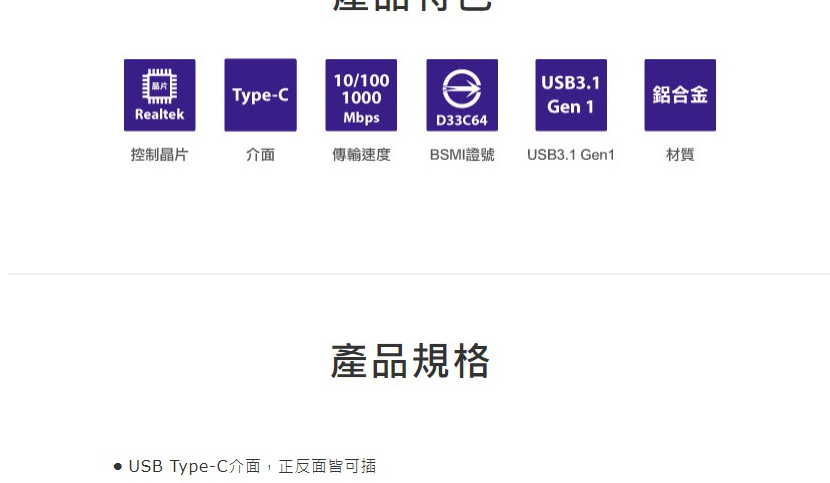Click the Type-C interface icon tile
The height and width of the screenshot is (483, 830).
pos(260,95)
